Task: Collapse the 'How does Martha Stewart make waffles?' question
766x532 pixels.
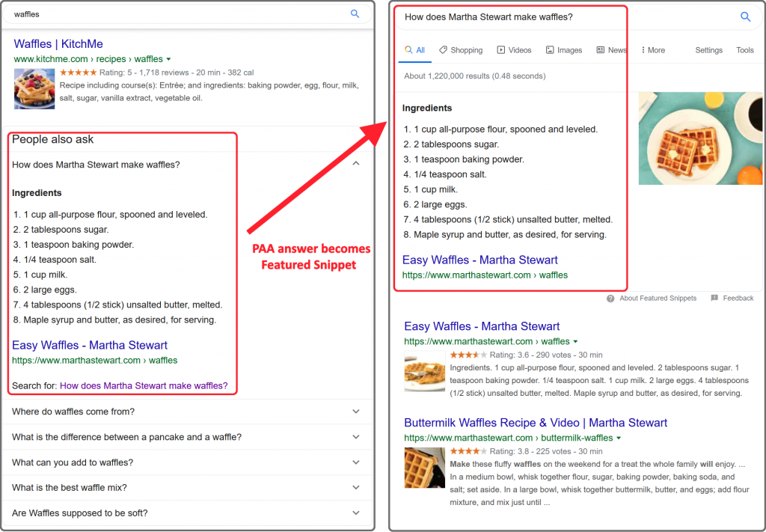Action: pyautogui.click(x=356, y=164)
